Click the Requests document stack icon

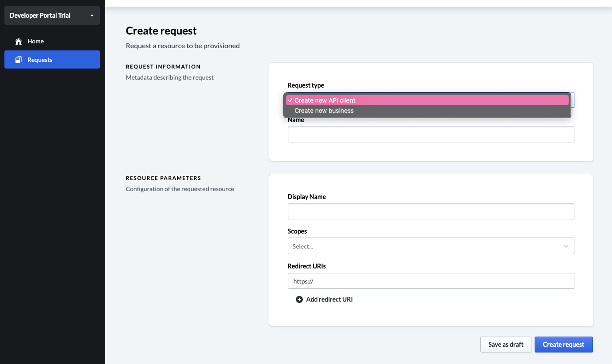[19, 60]
